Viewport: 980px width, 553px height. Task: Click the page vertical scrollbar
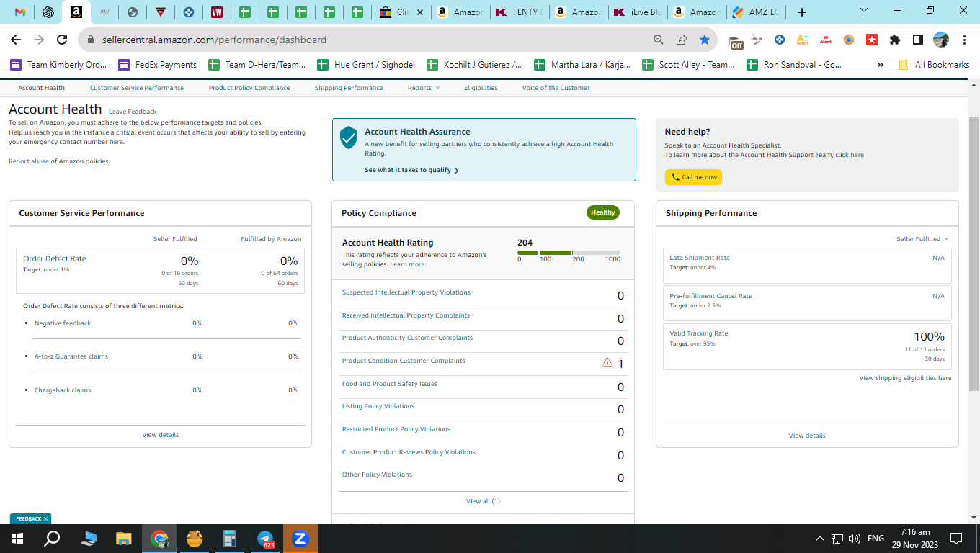974,253
